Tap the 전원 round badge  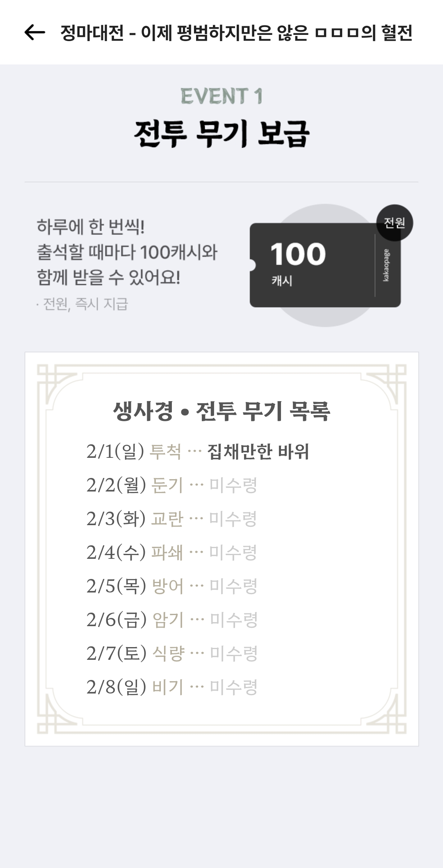click(x=395, y=223)
